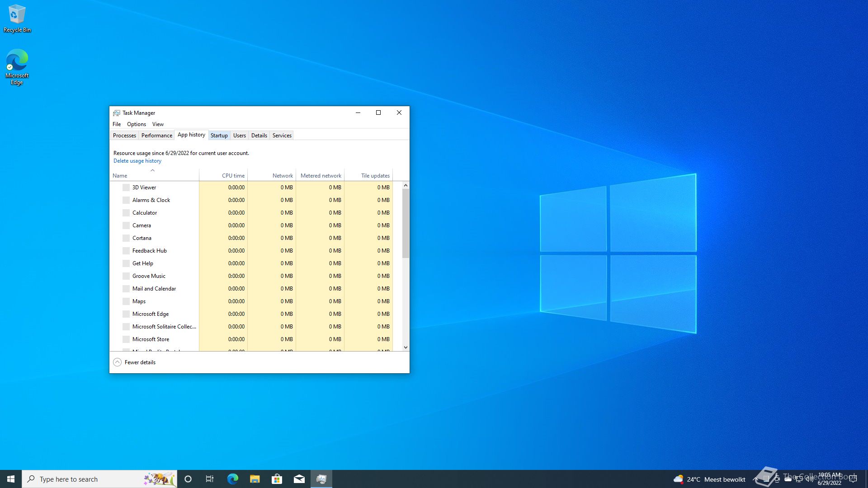This screenshot has height=488, width=868.
Task: Switch to the Performance tab
Action: click(x=156, y=136)
